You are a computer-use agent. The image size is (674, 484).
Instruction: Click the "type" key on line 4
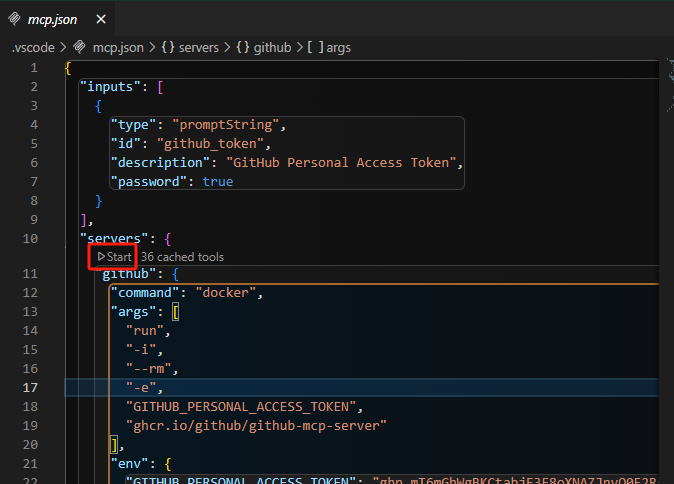tap(133, 125)
